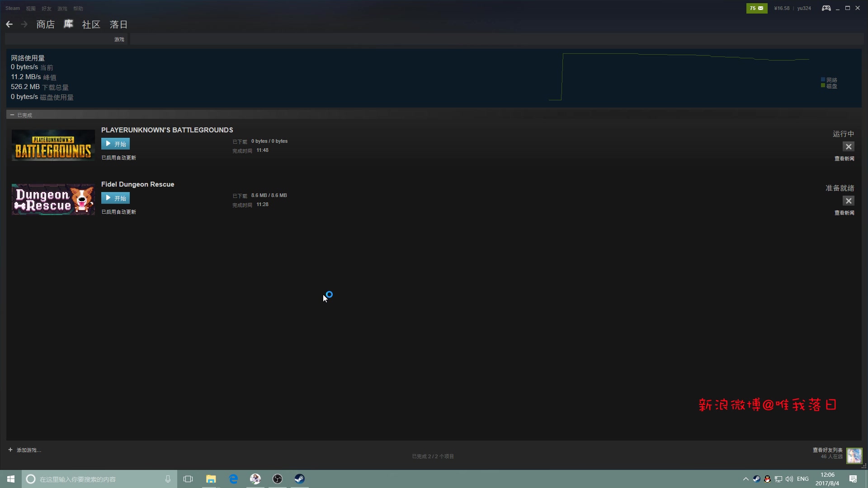Open the Steam menu

[x=13, y=8]
